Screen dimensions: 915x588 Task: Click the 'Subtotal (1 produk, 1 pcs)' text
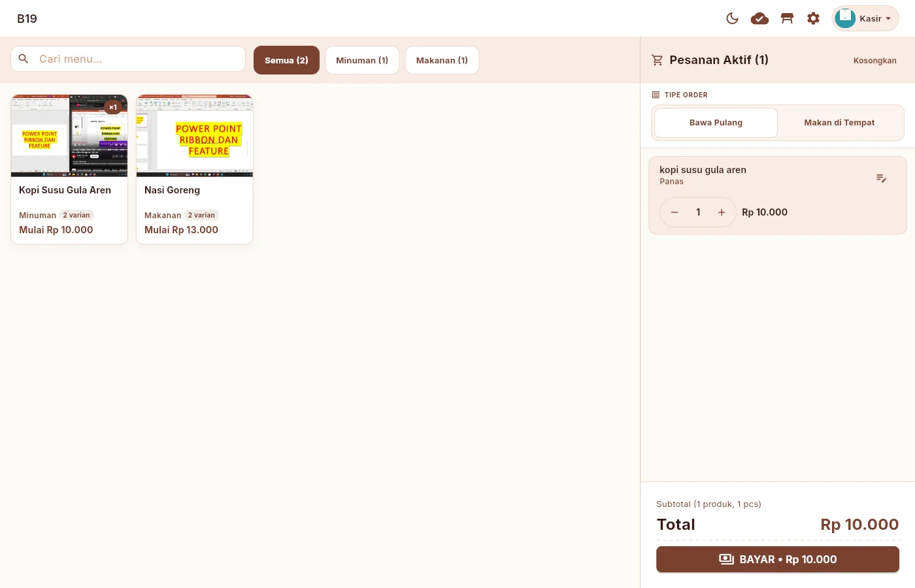708,504
